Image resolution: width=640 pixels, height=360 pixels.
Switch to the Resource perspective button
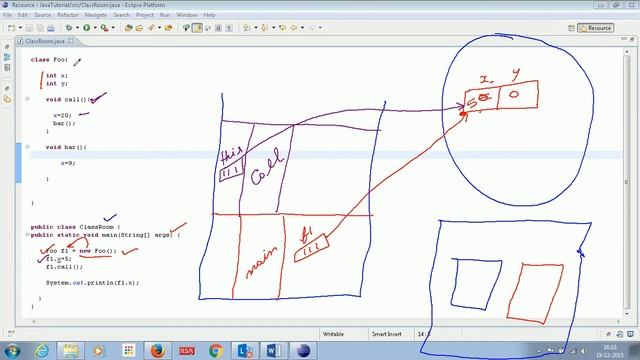[596, 28]
